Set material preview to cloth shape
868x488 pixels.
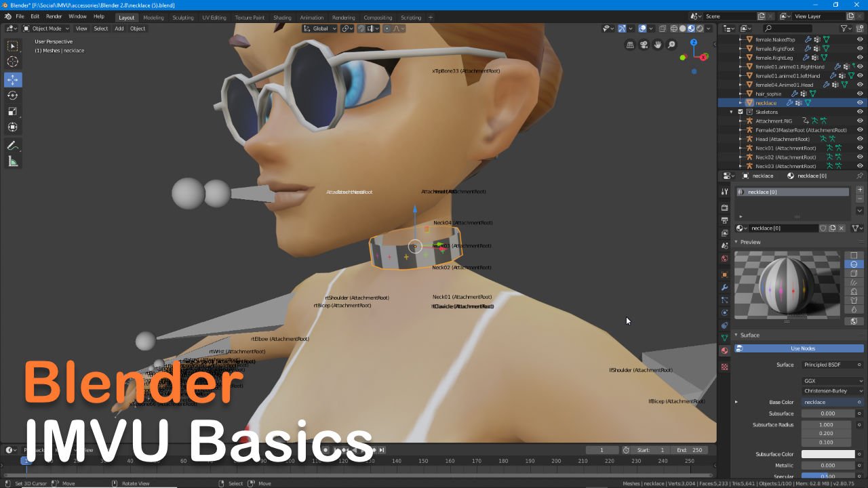(x=854, y=300)
